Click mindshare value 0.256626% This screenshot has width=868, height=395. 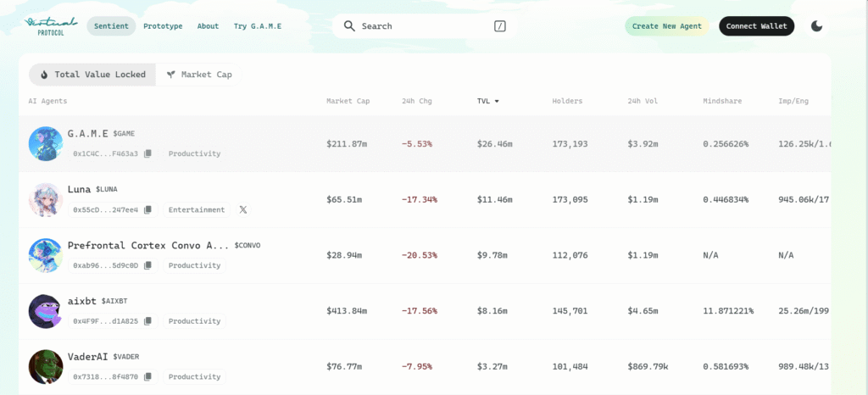(x=726, y=144)
